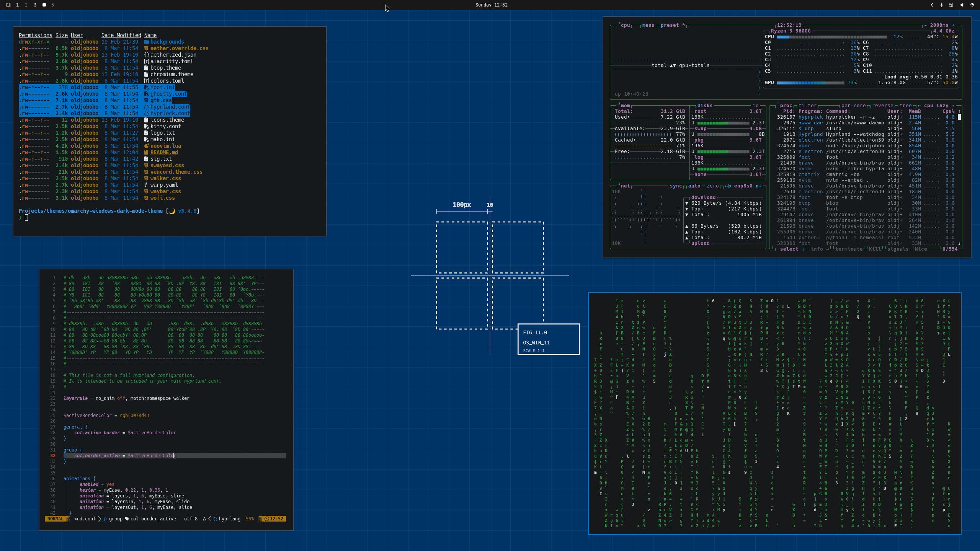
Task: Click the Bluetooth icon in top bar
Action: coord(941,5)
